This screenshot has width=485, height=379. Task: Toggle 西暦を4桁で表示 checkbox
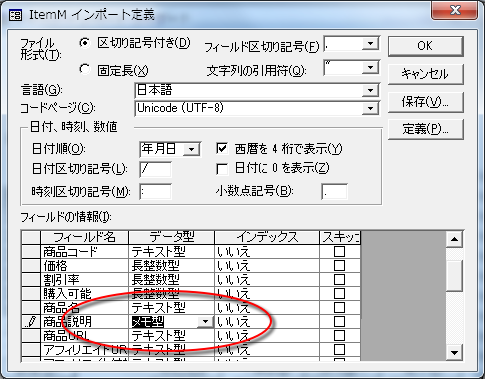[x=222, y=149]
